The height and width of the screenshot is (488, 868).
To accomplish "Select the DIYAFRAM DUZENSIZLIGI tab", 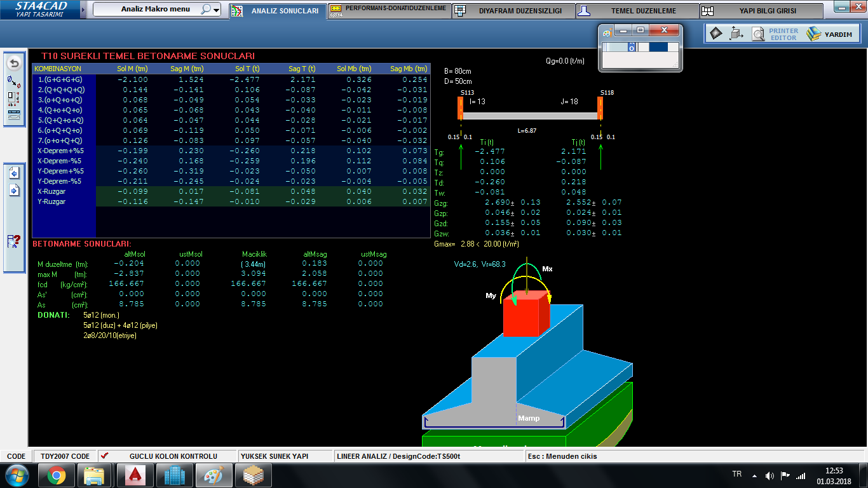I will click(x=513, y=11).
